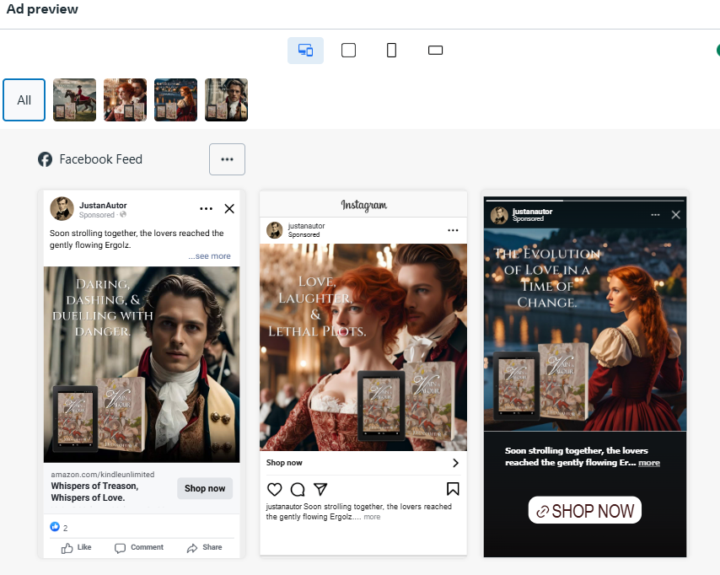Select the riverside woman ad thumbnail
The height and width of the screenshot is (575, 720).
coord(175,100)
